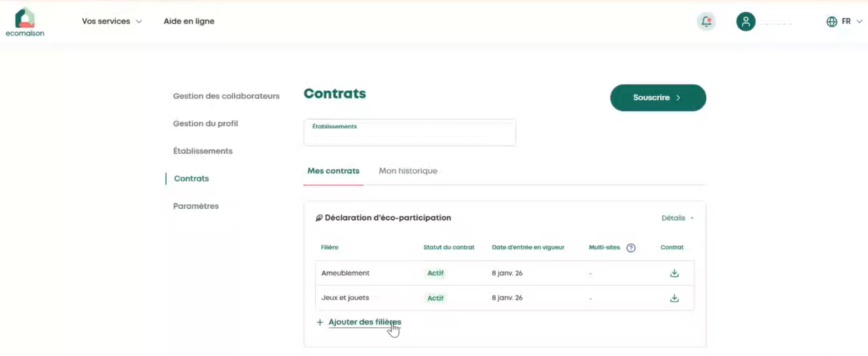Click the Déclaration d'éco-participation title
The image size is (868, 356).
[388, 218]
